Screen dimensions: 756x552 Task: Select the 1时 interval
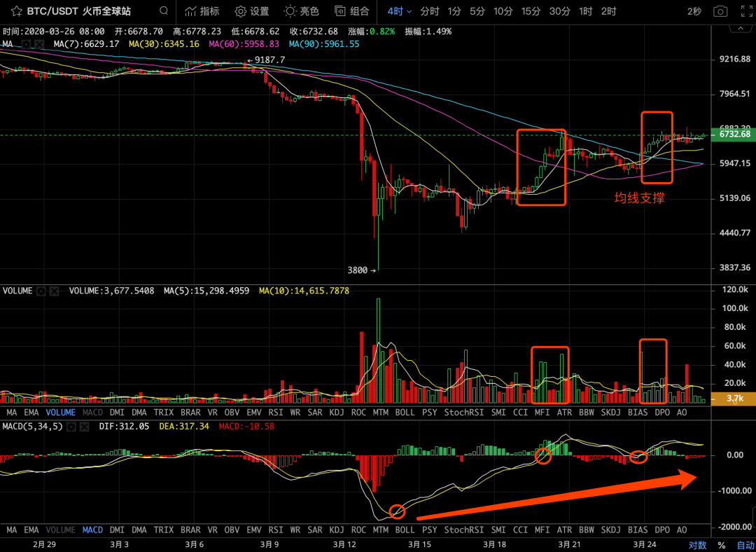pyautogui.click(x=585, y=11)
